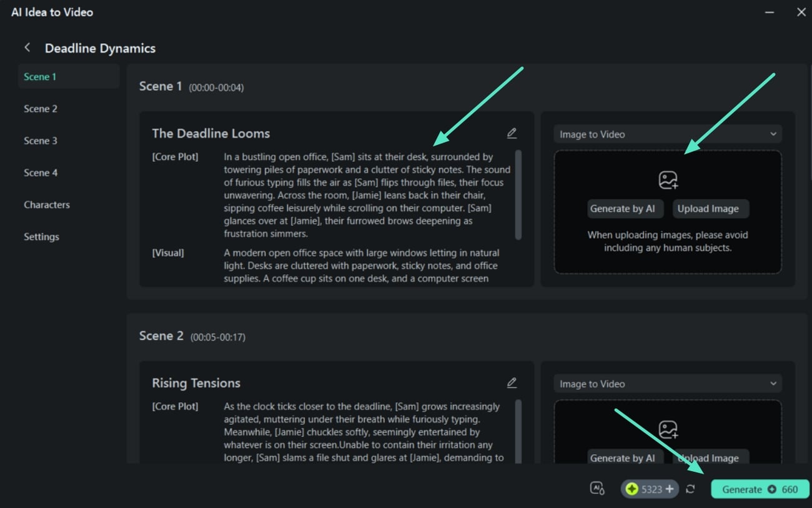Click the title 'Rising Tensions'

(196, 383)
